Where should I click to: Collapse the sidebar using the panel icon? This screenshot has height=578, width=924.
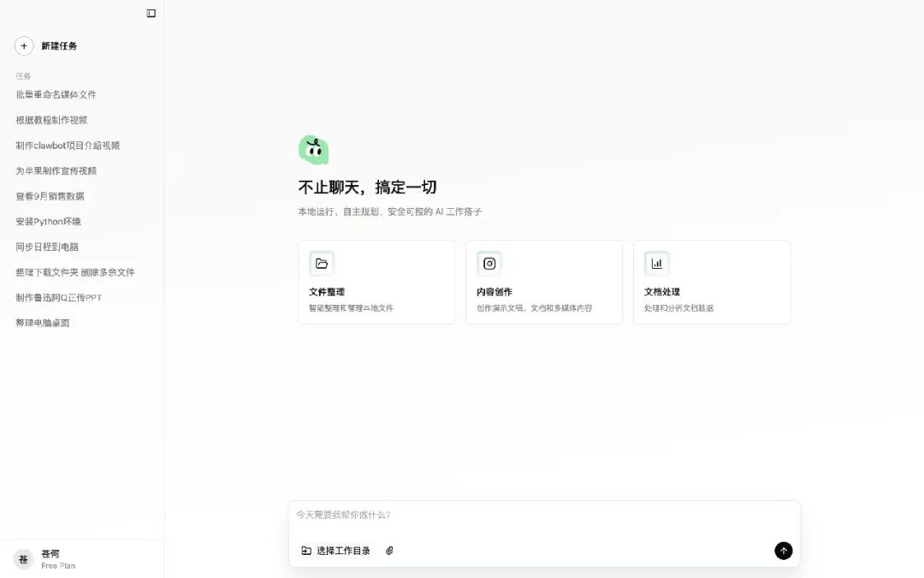pos(151,13)
